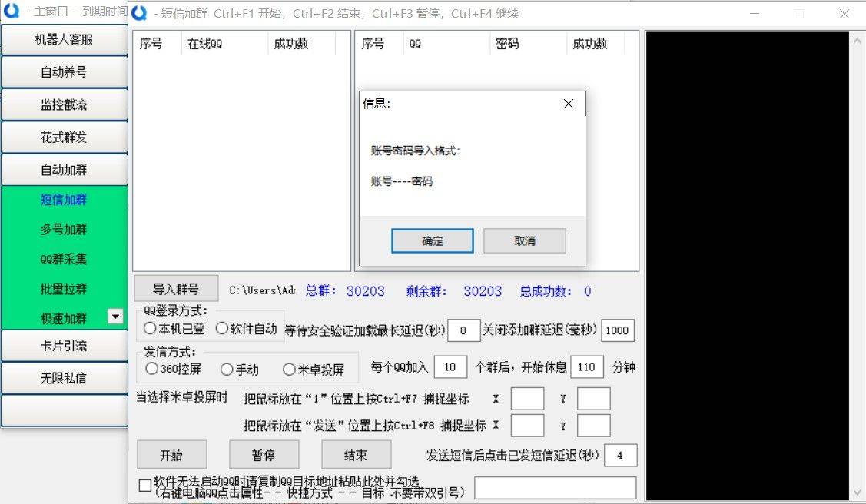Open the 无限私信 section
This screenshot has width=866, height=504.
click(64, 379)
